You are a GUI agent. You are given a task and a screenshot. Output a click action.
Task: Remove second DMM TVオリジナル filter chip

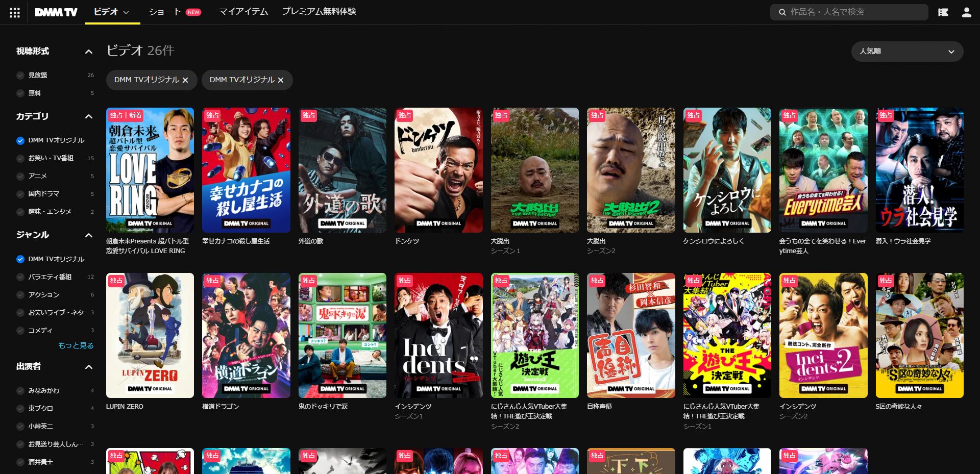tap(281, 80)
